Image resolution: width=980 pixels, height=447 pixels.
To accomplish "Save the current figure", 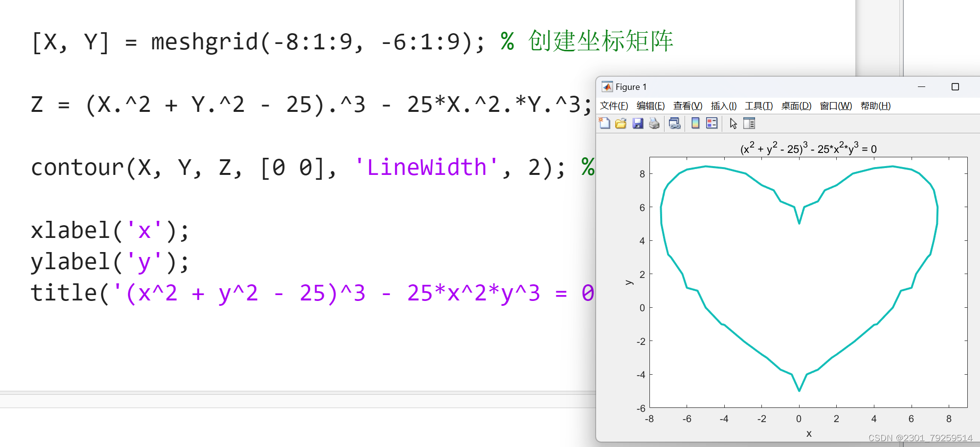I will pyautogui.click(x=637, y=124).
